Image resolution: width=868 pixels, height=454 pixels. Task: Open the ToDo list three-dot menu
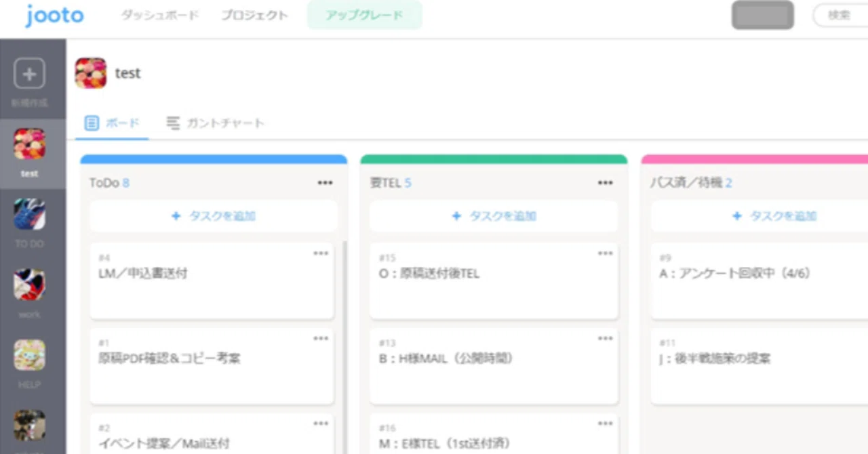tap(325, 183)
